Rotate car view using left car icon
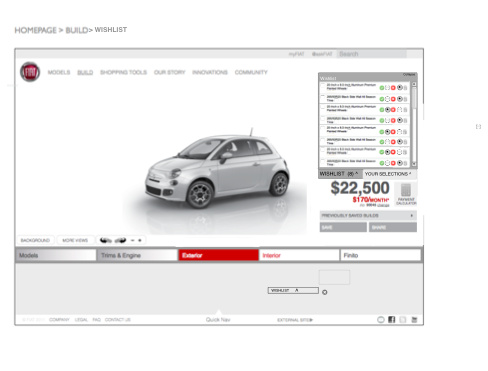 106,240
